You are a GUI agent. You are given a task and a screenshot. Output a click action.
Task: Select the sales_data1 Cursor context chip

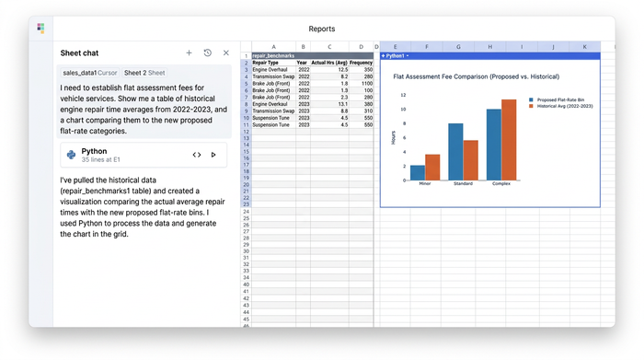point(90,73)
